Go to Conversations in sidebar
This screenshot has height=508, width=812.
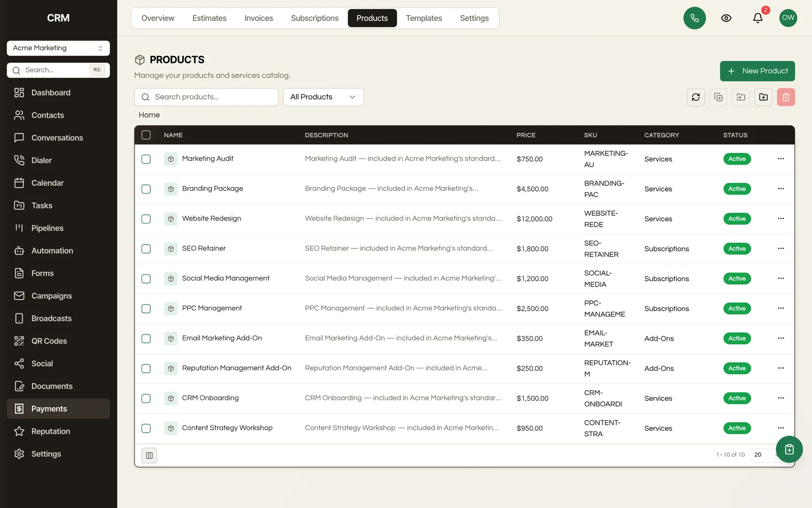(58, 138)
